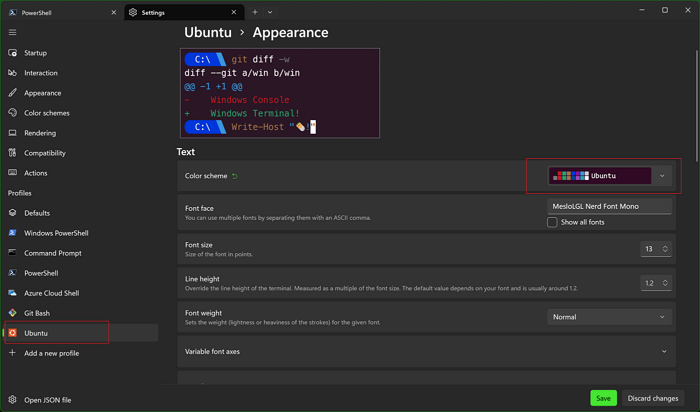The height and width of the screenshot is (412, 700).
Task: Click the terminal preview pane
Action: point(280,93)
